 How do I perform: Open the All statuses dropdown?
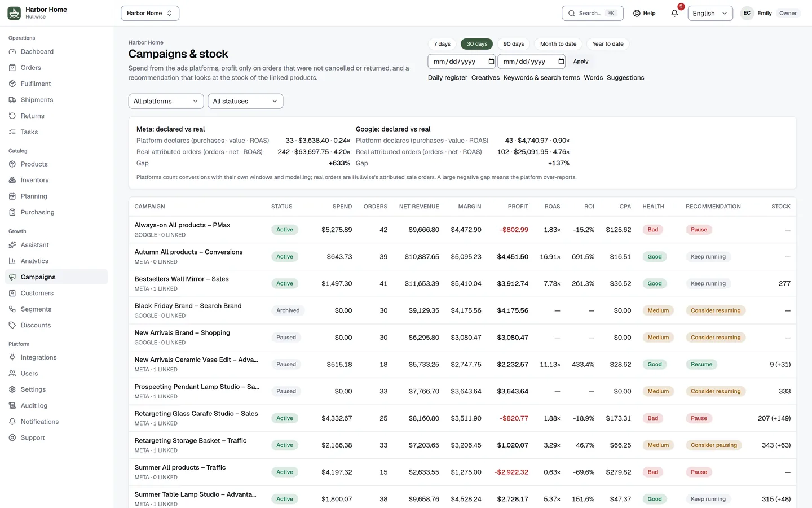tap(245, 102)
